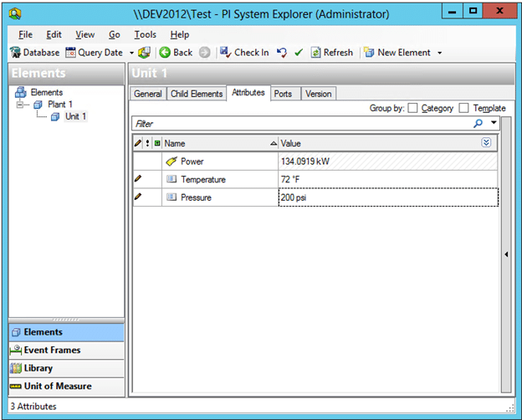Click the Database toolbar icon
Screen dimensions: 522x420
(15, 53)
